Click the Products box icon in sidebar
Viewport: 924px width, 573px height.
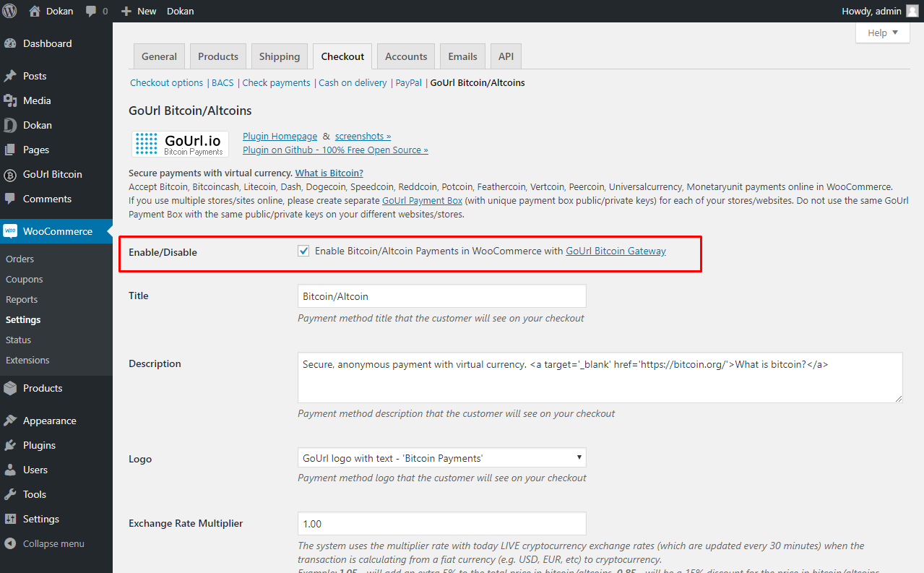point(10,388)
